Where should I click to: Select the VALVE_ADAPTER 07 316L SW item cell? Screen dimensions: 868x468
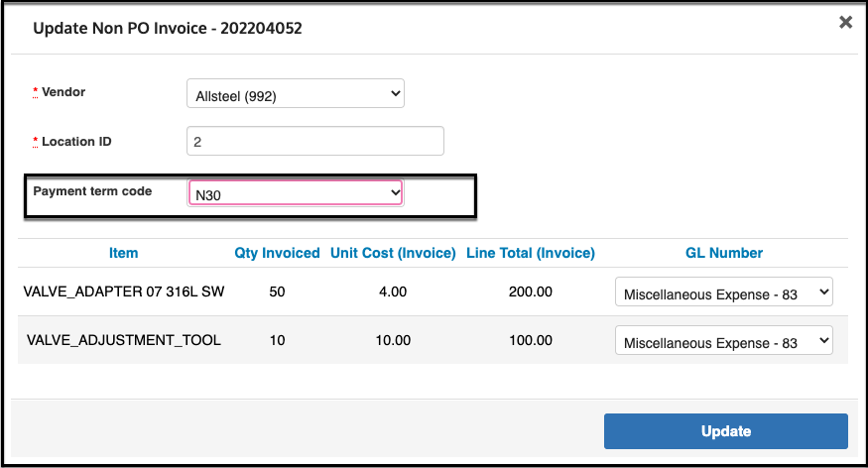(123, 292)
